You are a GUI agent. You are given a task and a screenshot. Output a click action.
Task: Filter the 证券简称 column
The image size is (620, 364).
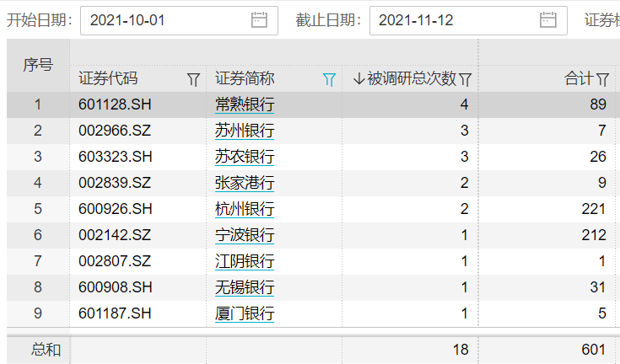[329, 79]
